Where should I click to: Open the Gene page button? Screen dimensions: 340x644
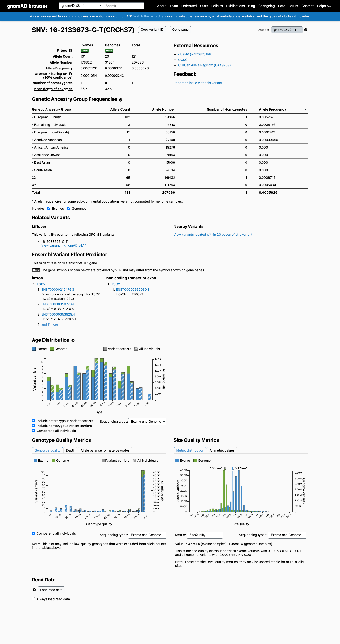pos(180,30)
